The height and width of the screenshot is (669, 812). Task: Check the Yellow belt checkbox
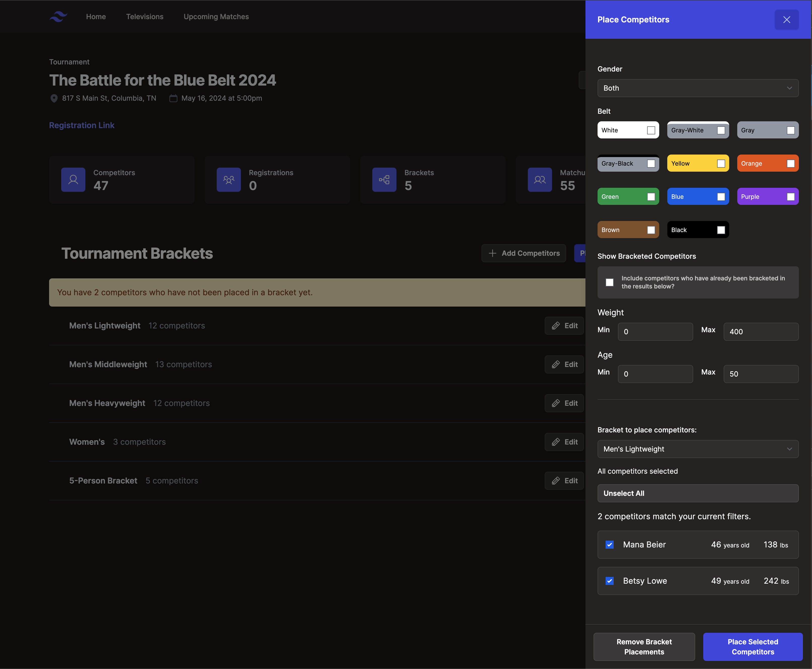point(721,163)
